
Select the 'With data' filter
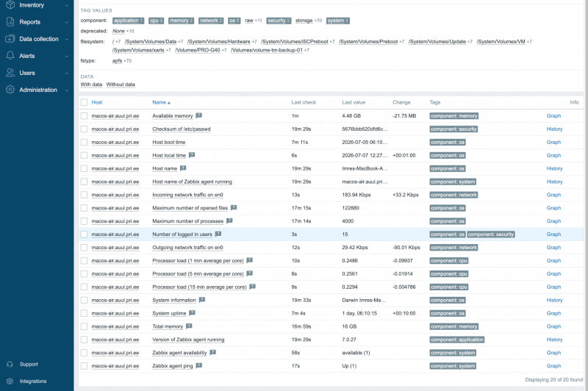91,85
